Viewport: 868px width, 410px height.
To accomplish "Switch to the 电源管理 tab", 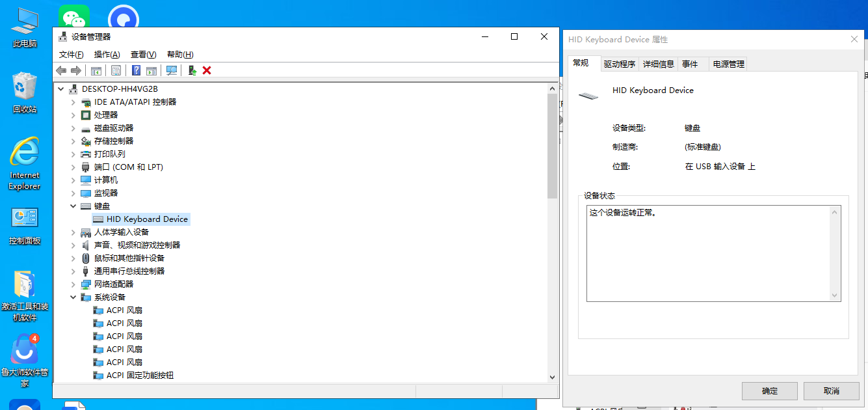I will pyautogui.click(x=728, y=64).
